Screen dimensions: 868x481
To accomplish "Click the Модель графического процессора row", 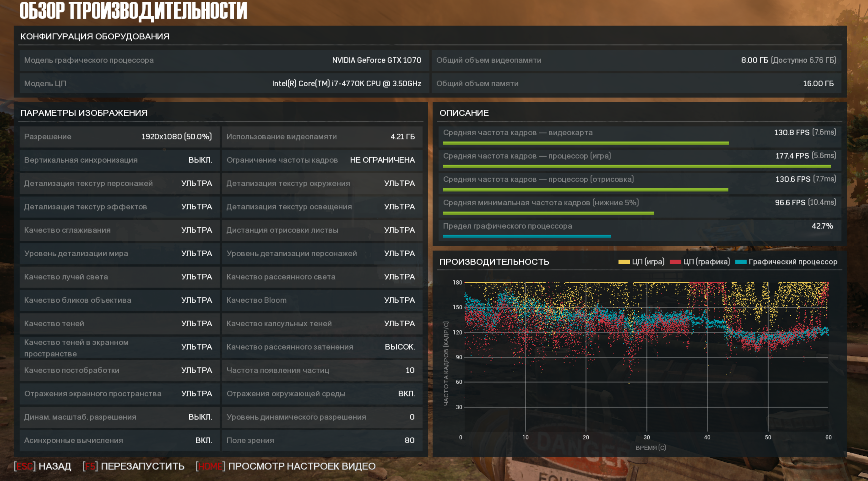I will tap(224, 60).
